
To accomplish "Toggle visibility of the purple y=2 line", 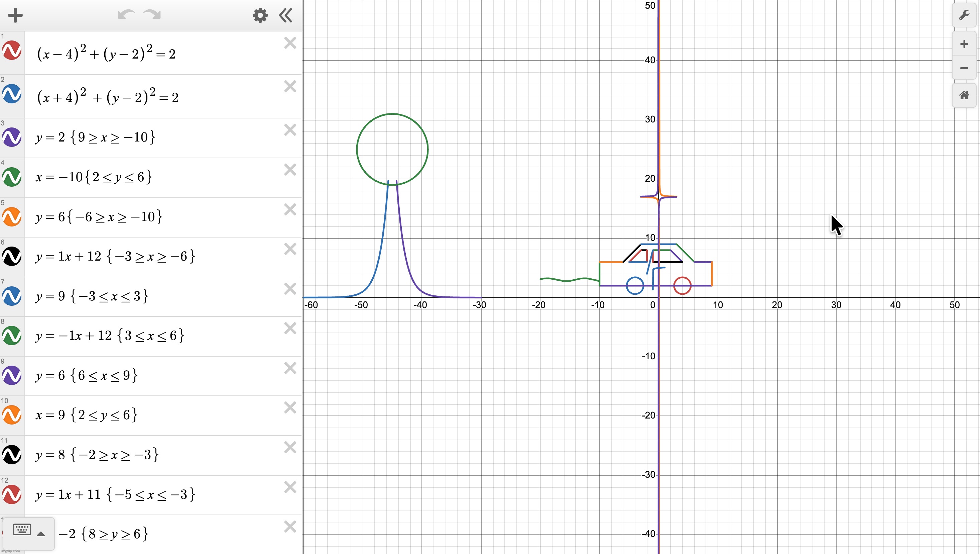I will click(11, 137).
